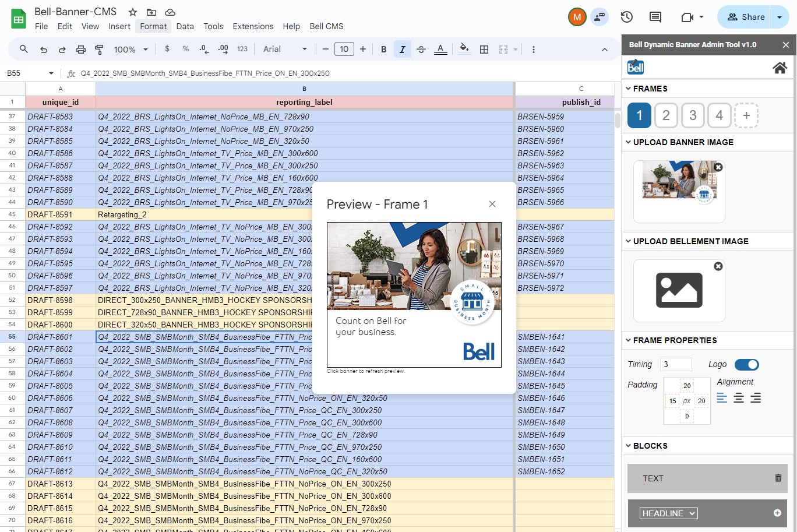
Task: Click the paint format roller icon
Action: click(x=99, y=50)
